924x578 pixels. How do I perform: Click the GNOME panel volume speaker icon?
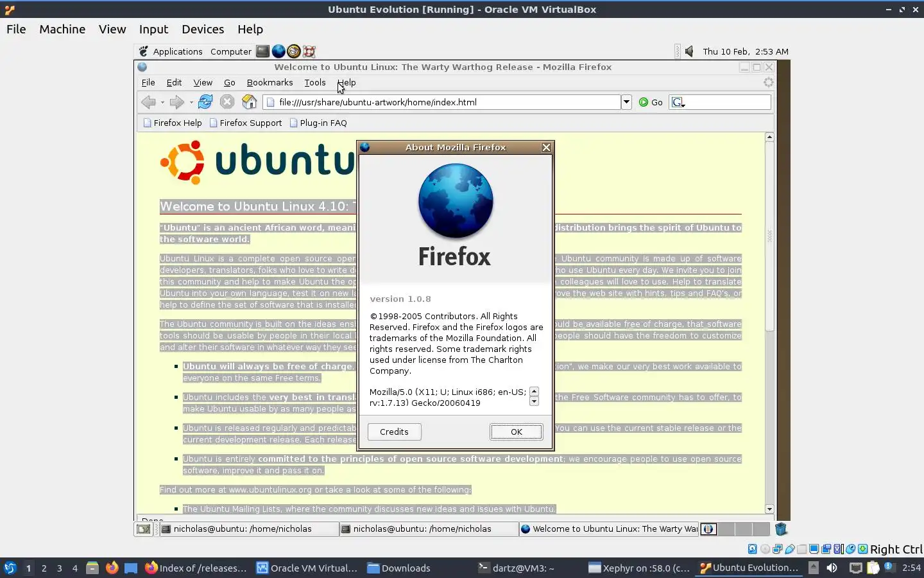[689, 51]
